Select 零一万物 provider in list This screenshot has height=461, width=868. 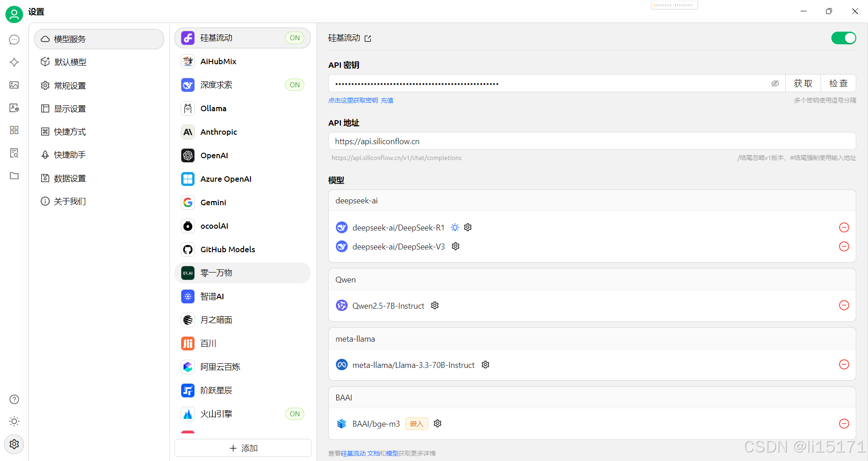point(242,273)
